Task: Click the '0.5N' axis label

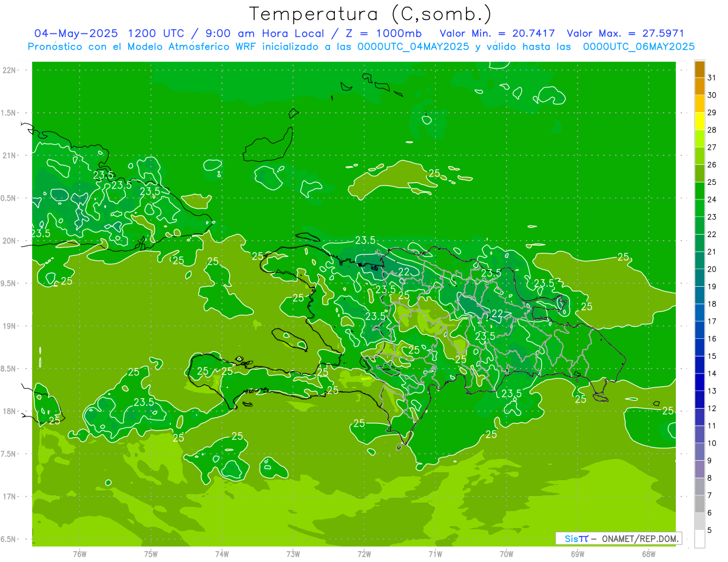Action: coord(9,198)
